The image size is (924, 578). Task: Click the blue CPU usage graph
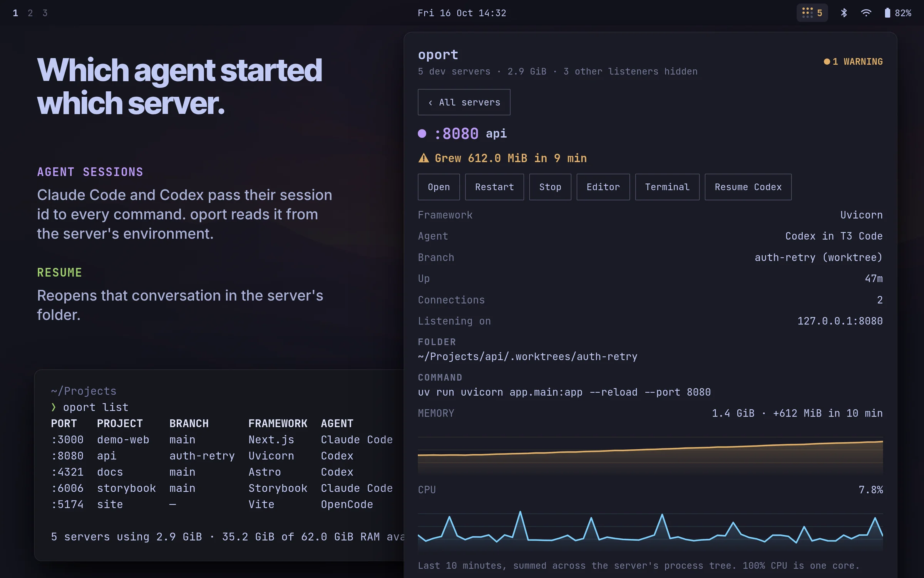650,531
